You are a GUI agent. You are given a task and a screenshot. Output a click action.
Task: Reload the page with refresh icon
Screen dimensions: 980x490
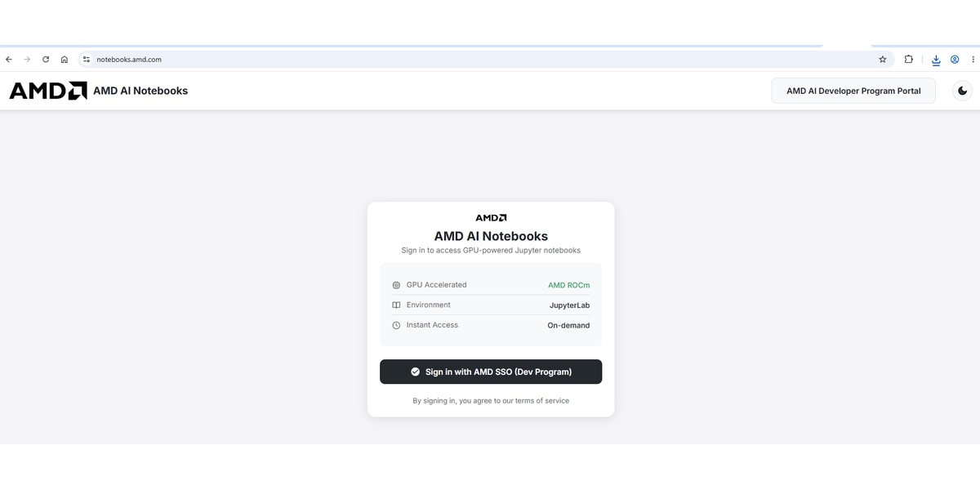pos(46,60)
